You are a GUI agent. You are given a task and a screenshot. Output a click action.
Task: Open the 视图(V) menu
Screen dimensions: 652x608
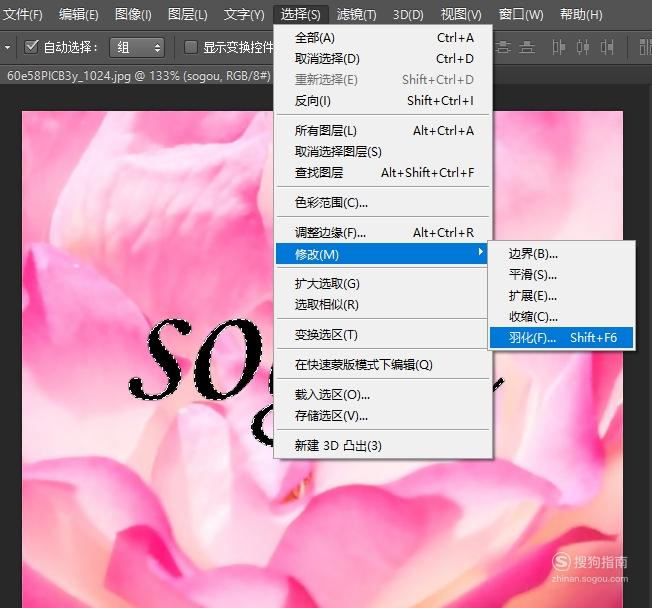tap(461, 15)
